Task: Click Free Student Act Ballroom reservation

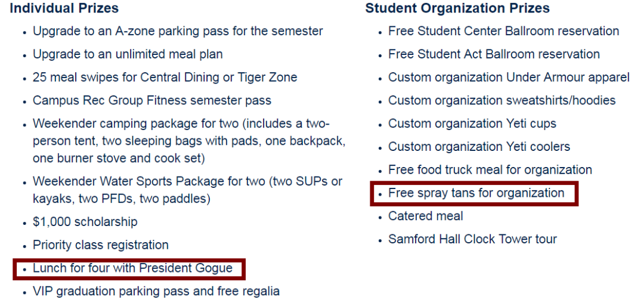Action: (494, 54)
